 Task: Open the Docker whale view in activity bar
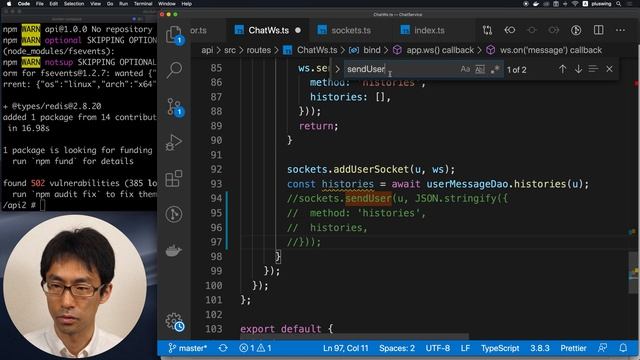click(x=174, y=250)
